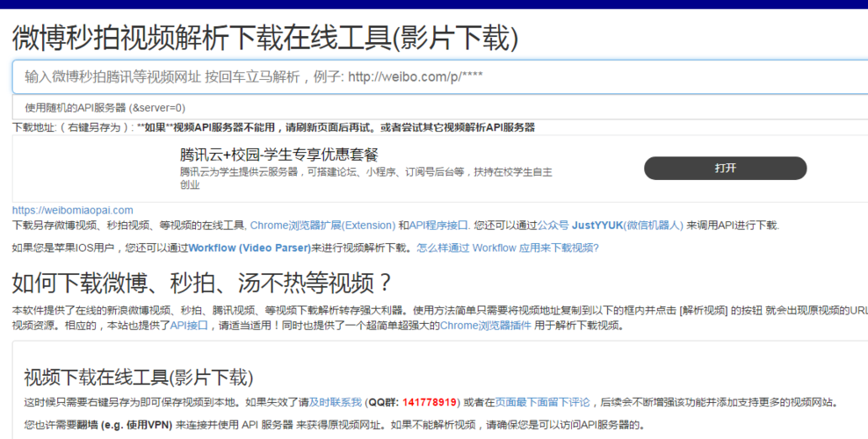Open the API接口 link in the description paragraph
The height and width of the screenshot is (439, 868).
point(189,325)
